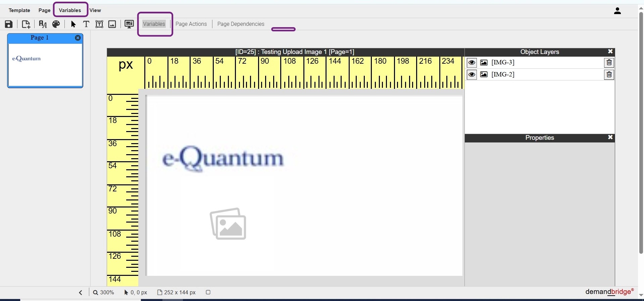Select the e-Quantum logo on canvas
Screen dimensions: 644x301
(x=223, y=158)
